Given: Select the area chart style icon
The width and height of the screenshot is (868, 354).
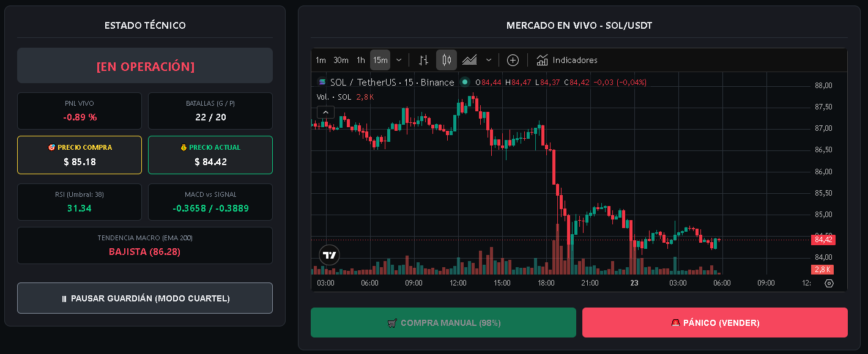Looking at the screenshot, I should (x=470, y=60).
